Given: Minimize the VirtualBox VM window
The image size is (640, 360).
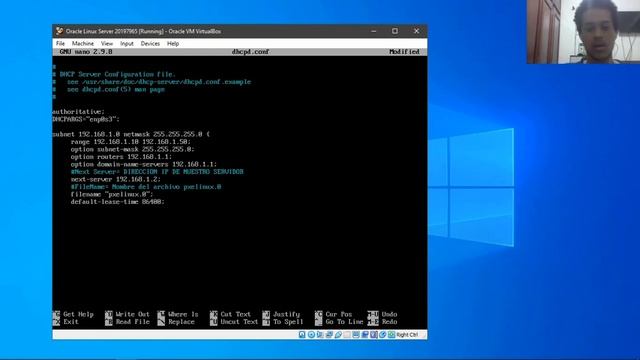Looking at the screenshot, I should (373, 31).
